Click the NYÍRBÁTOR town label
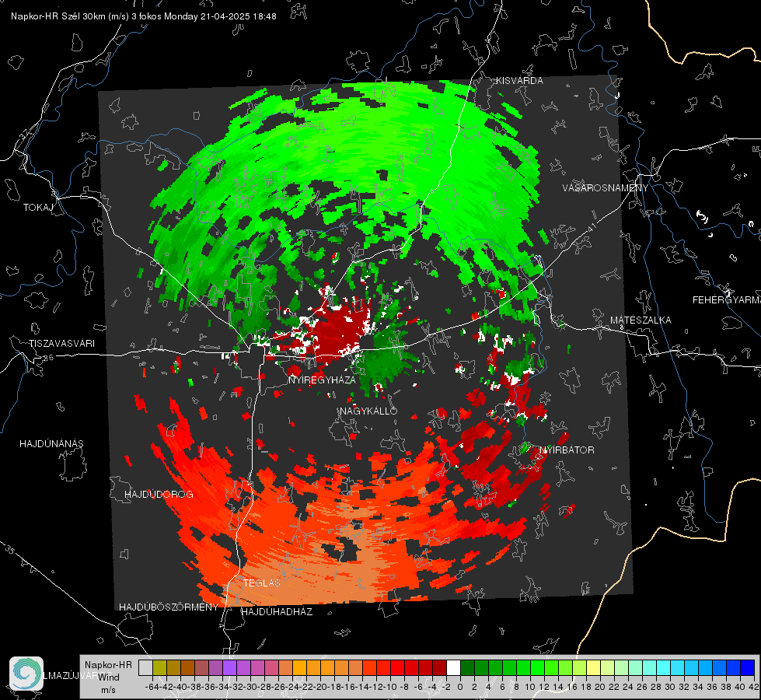Image resolution: width=761 pixels, height=700 pixels. 567,450
